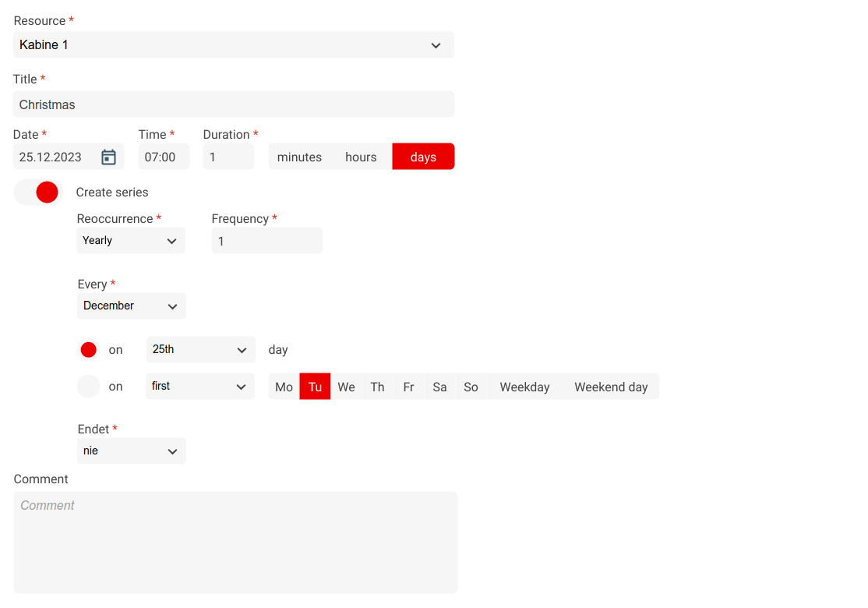Select the 'on first weekday' radio option
The height and width of the screenshot is (608, 868).
(89, 387)
